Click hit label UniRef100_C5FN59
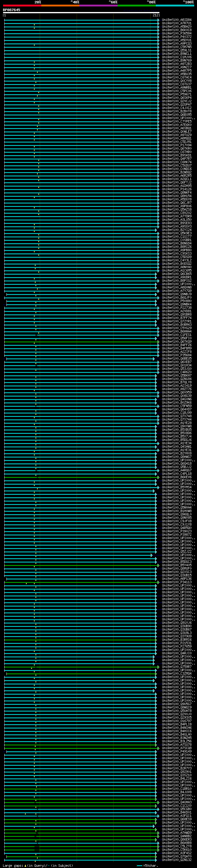Image resolution: width=197 pixels, height=868 pixels. [177, 406]
